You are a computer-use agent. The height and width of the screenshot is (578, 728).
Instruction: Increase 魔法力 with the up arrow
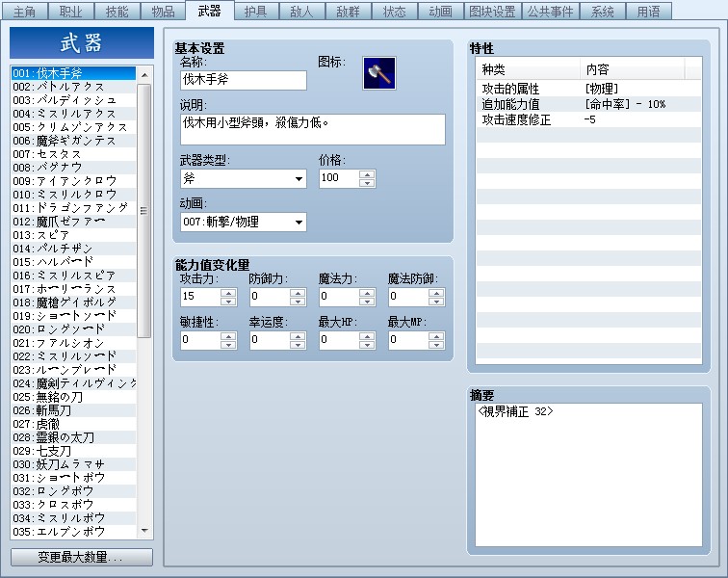click(367, 293)
